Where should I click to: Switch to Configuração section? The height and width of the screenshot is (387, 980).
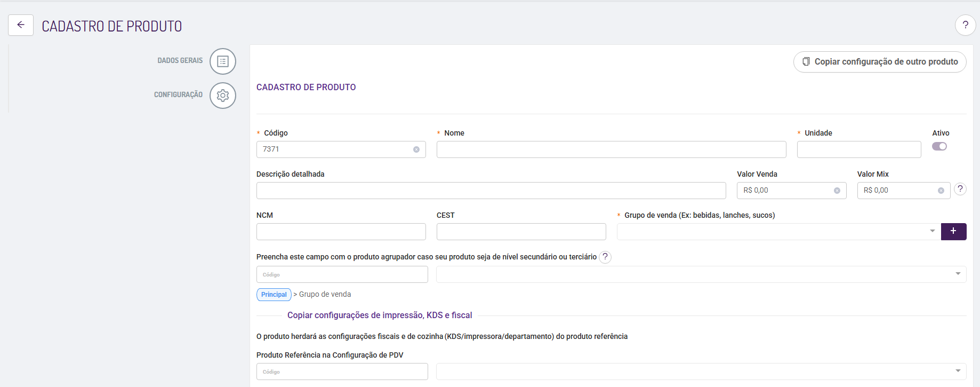click(178, 95)
